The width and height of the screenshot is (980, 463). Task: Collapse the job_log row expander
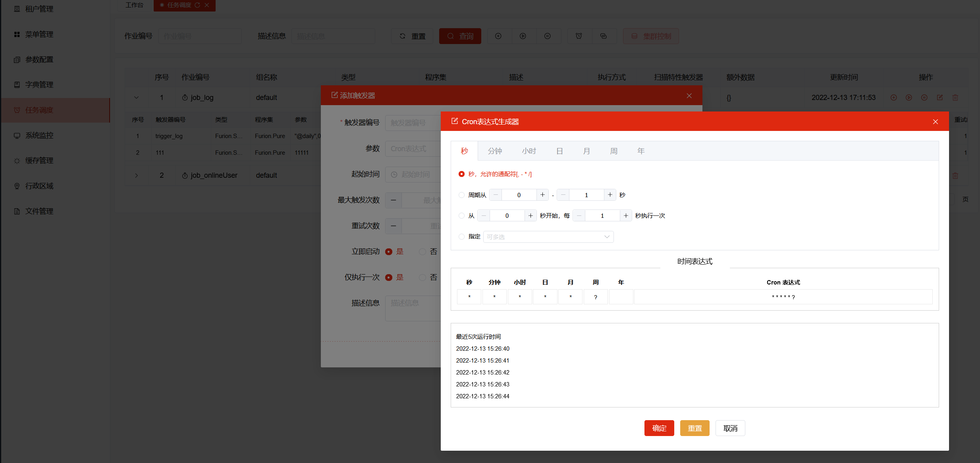pyautogui.click(x=136, y=98)
